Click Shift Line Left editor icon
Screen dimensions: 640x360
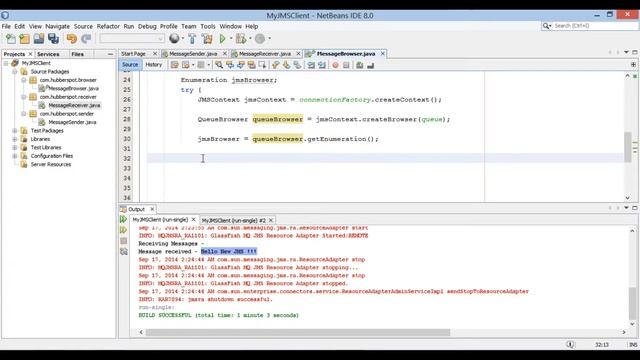coord(311,65)
